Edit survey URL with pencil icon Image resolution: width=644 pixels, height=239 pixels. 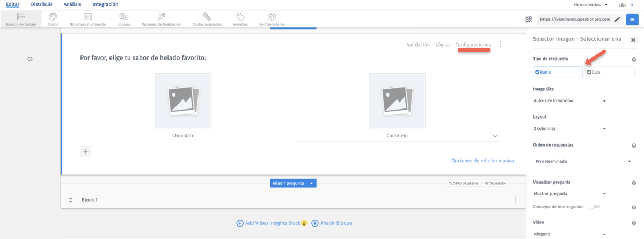pyautogui.click(x=618, y=19)
